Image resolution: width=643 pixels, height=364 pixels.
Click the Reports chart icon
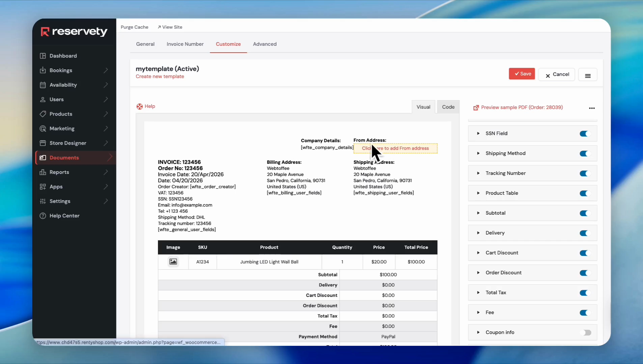(43, 172)
